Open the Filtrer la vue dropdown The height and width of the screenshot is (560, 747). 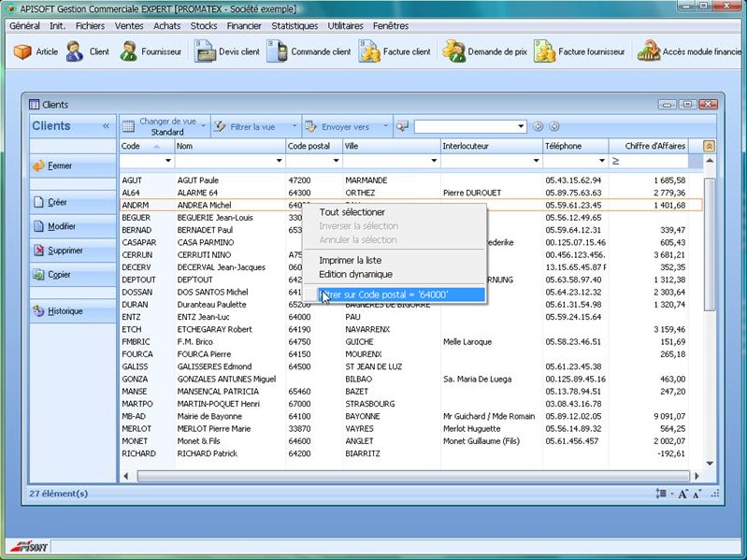coord(294,126)
